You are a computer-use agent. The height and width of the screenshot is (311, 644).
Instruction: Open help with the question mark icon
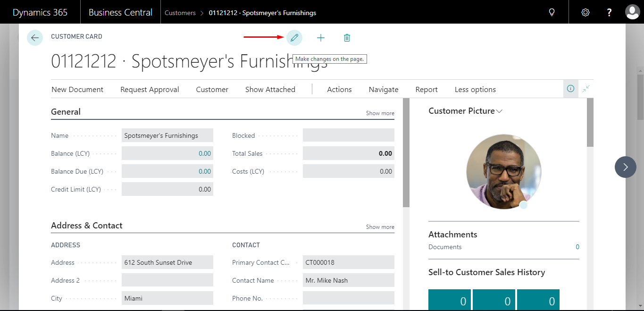[x=609, y=12]
